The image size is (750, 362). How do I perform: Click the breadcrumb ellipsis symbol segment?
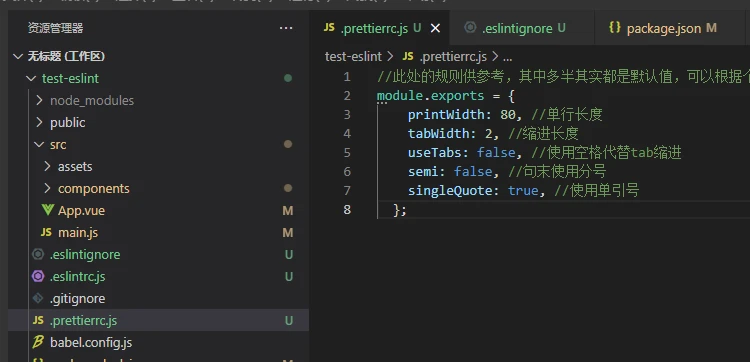tap(507, 57)
